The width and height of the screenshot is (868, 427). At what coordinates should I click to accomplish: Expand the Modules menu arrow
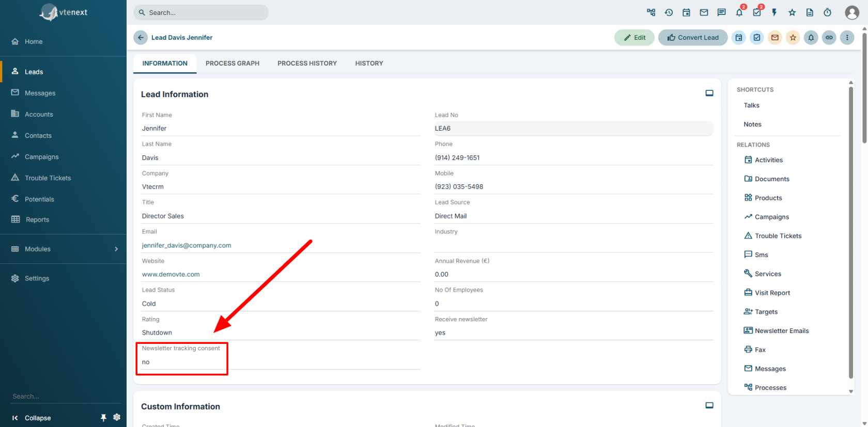[x=116, y=249]
